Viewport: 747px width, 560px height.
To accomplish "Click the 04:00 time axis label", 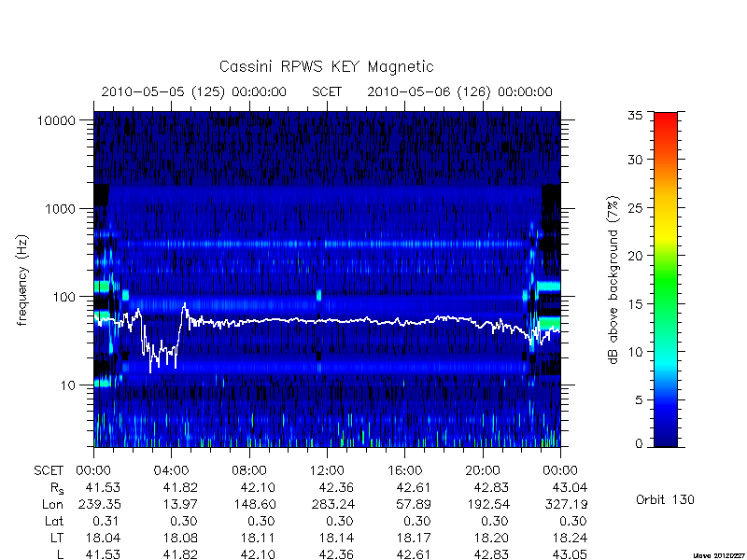I will tap(172, 471).
